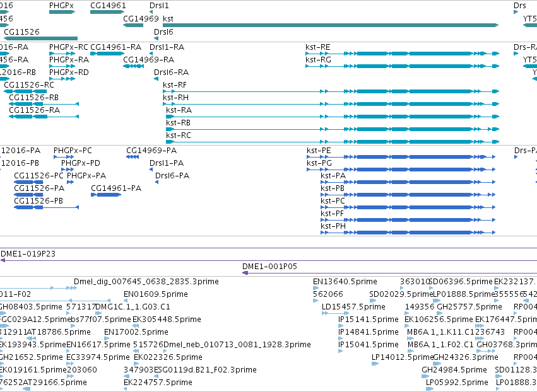The width and height of the screenshot is (537, 392).
Task: Click the AT29166.5prime EST label
Action: 55,383
